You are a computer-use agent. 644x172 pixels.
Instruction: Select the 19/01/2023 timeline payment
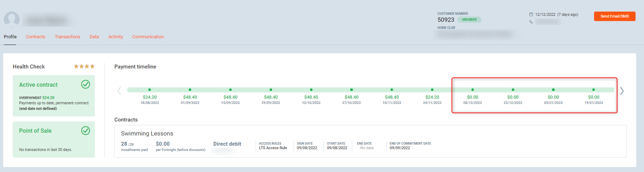[x=593, y=90]
